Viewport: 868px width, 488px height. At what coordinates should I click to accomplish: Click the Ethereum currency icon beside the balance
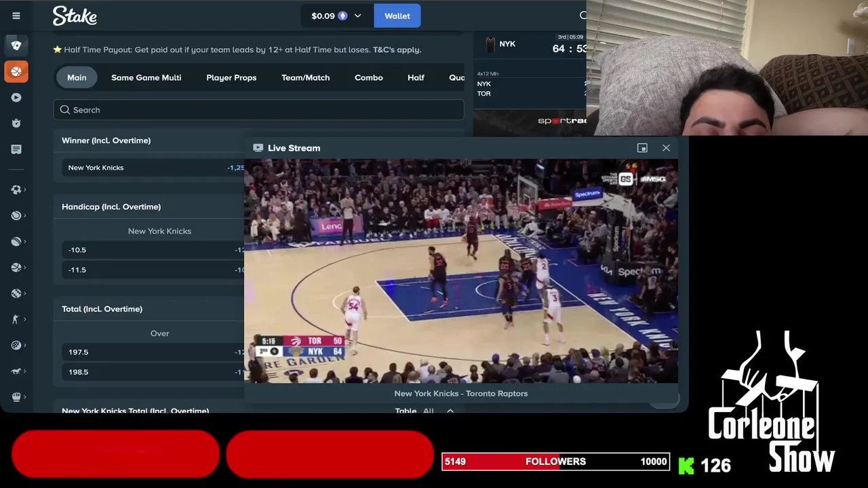tap(342, 16)
